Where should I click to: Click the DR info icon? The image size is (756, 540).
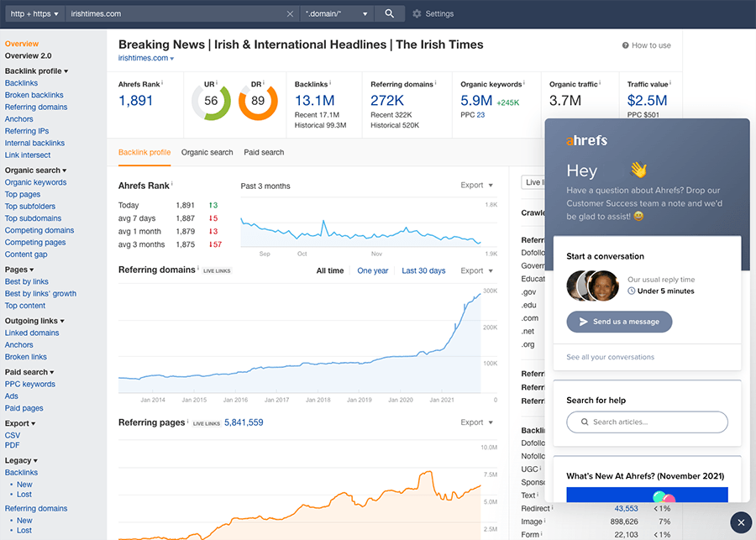tap(263, 82)
